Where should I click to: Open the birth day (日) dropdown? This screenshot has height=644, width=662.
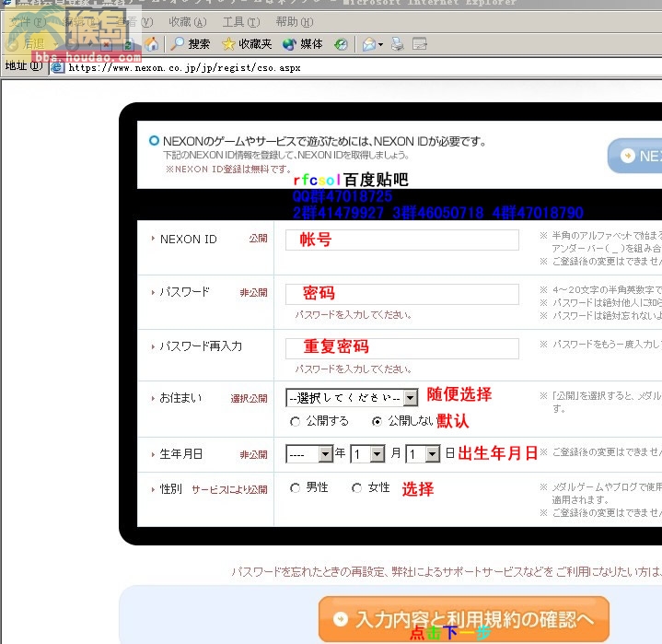[x=423, y=454]
